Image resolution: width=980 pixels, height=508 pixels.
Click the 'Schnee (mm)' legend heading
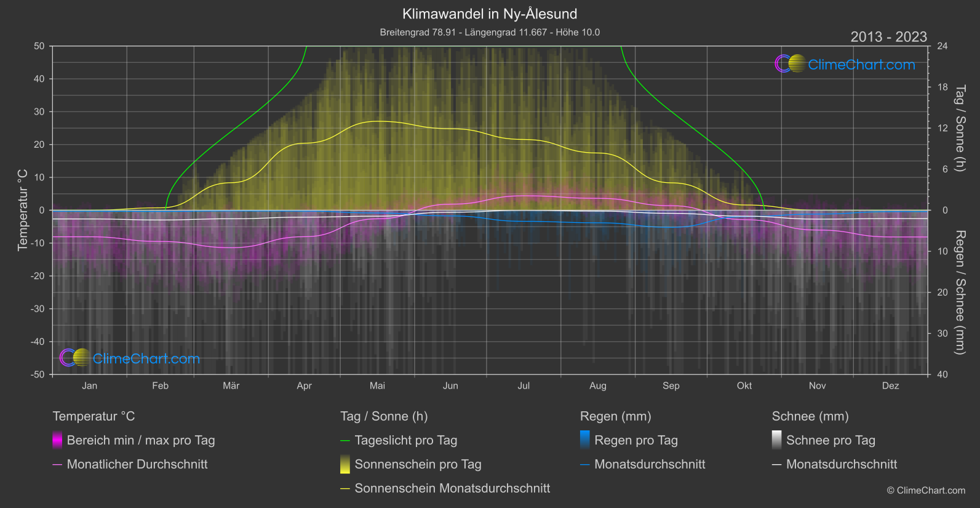pyautogui.click(x=810, y=416)
